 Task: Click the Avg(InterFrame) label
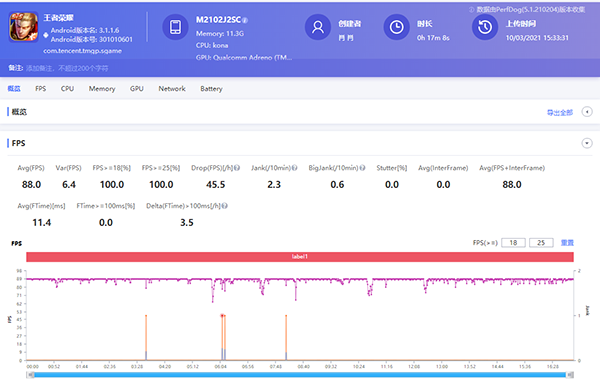443,168
